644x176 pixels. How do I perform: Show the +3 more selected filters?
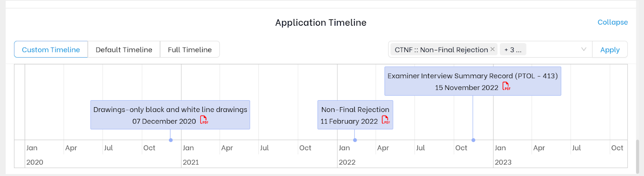(x=513, y=50)
